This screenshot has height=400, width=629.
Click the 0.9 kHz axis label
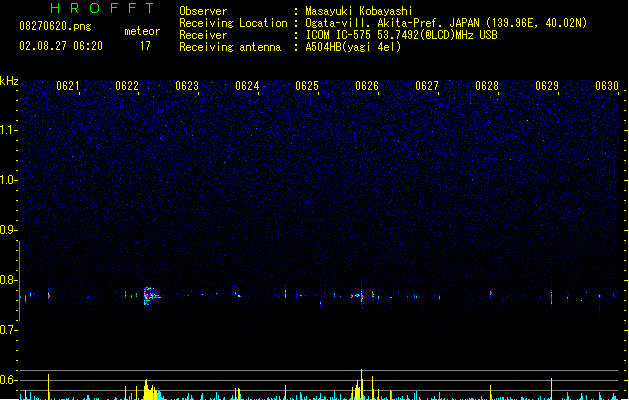pos(8,230)
